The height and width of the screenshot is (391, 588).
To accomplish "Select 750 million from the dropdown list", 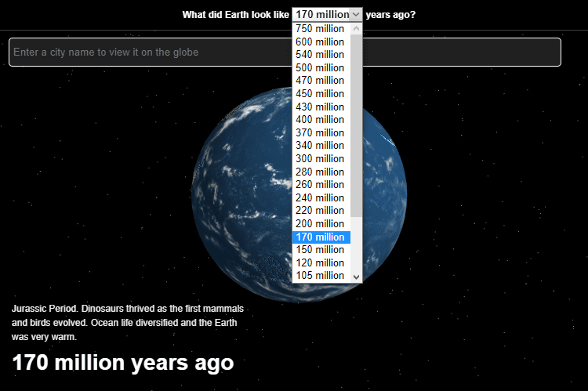I will coord(321,28).
